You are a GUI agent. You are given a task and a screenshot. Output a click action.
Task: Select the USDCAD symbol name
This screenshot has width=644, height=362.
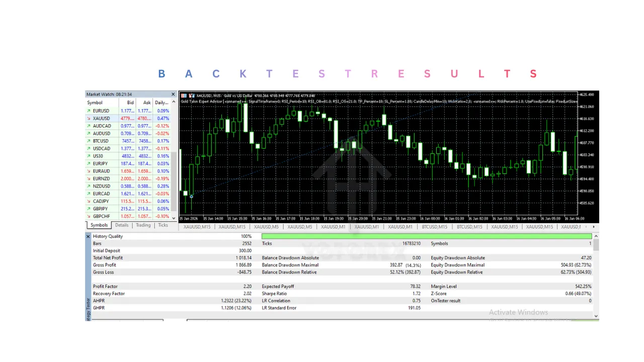click(x=102, y=148)
